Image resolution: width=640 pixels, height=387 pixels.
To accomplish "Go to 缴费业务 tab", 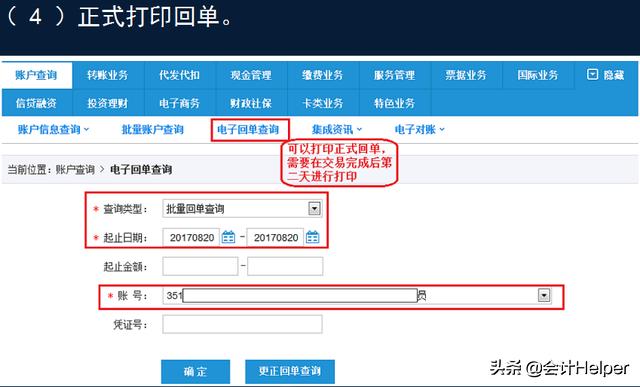I will (323, 76).
